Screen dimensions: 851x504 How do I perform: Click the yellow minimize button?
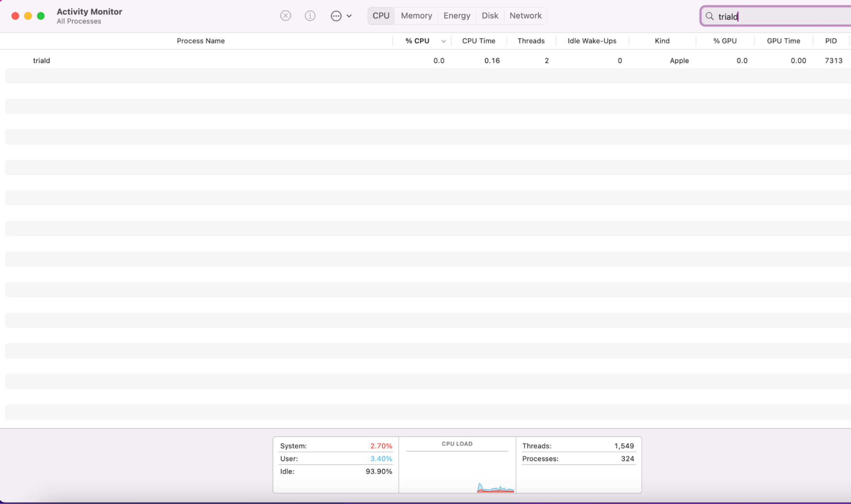[28, 15]
